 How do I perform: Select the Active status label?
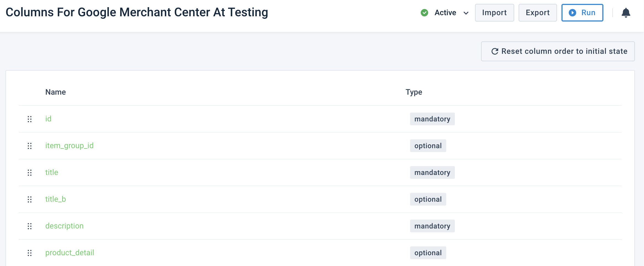click(x=445, y=12)
